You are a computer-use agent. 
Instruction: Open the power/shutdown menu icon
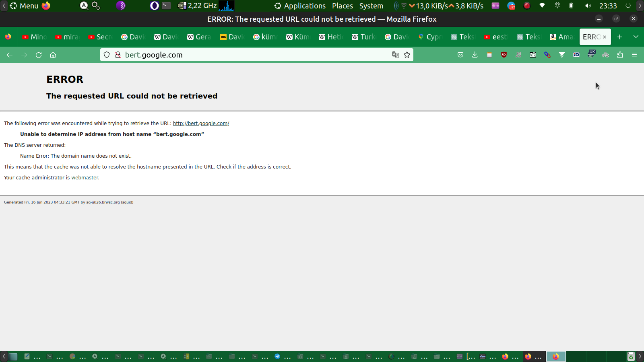[628, 6]
